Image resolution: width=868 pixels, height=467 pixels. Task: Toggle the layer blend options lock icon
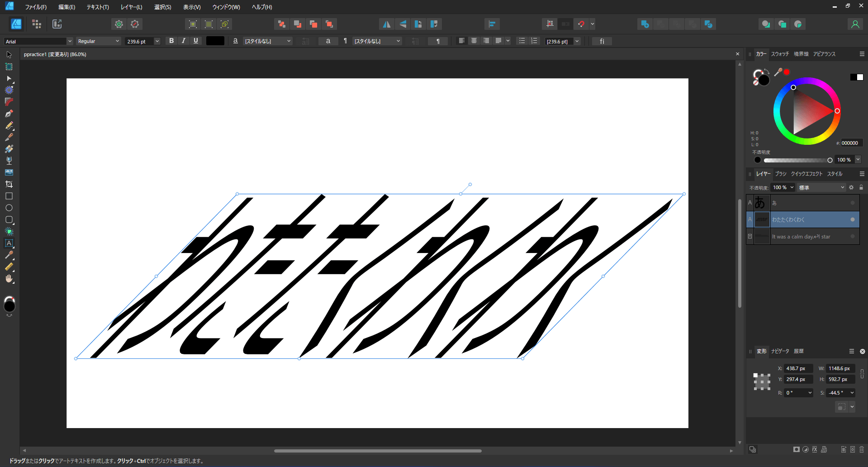click(860, 187)
